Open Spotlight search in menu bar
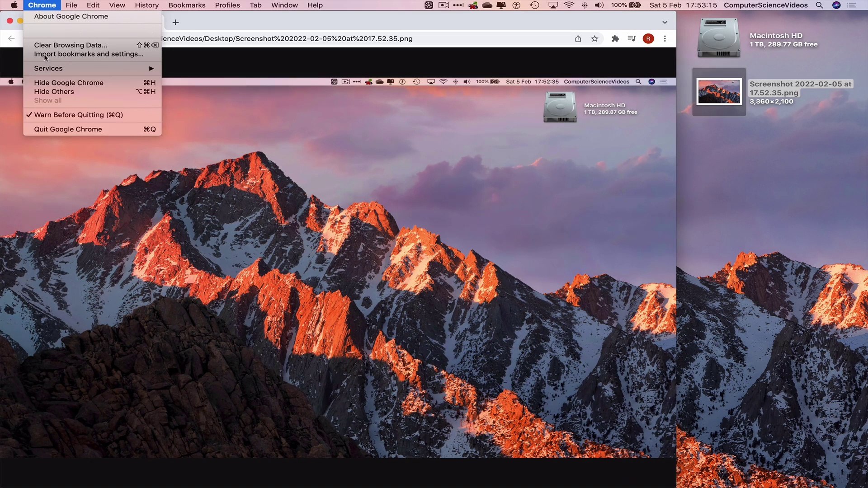The width and height of the screenshot is (868, 488). pos(819,5)
